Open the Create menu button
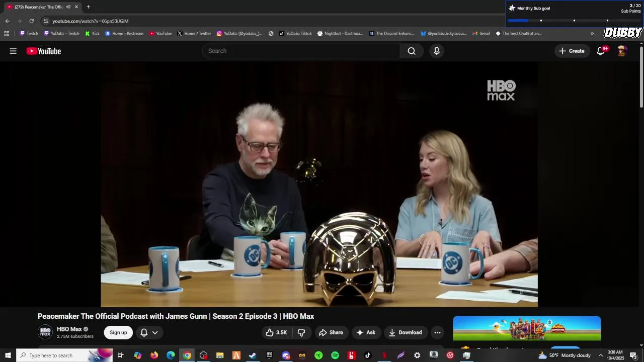The height and width of the screenshot is (362, 644). point(572,51)
